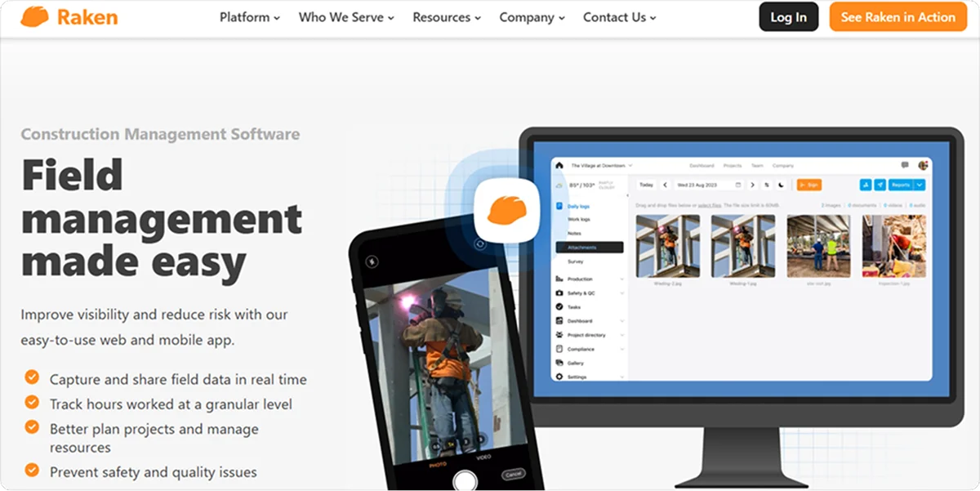The width and height of the screenshot is (980, 491).
Task: Open the Resources dropdown menu
Action: [x=447, y=17]
